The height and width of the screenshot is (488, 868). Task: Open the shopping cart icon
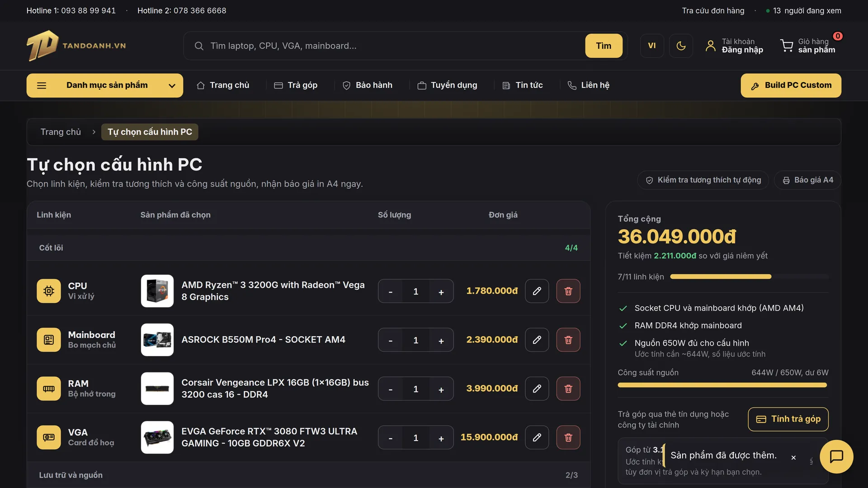(x=787, y=46)
